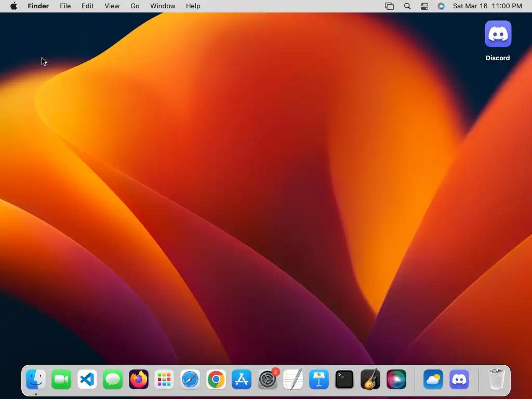This screenshot has height=399, width=532.
Task: Open GarageBand from the Dock
Action: point(370,379)
